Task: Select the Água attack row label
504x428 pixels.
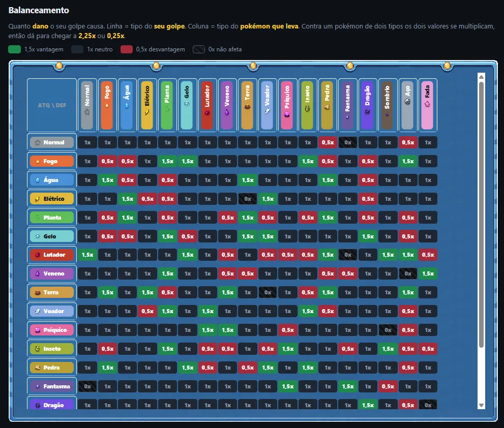Action: [x=52, y=180]
